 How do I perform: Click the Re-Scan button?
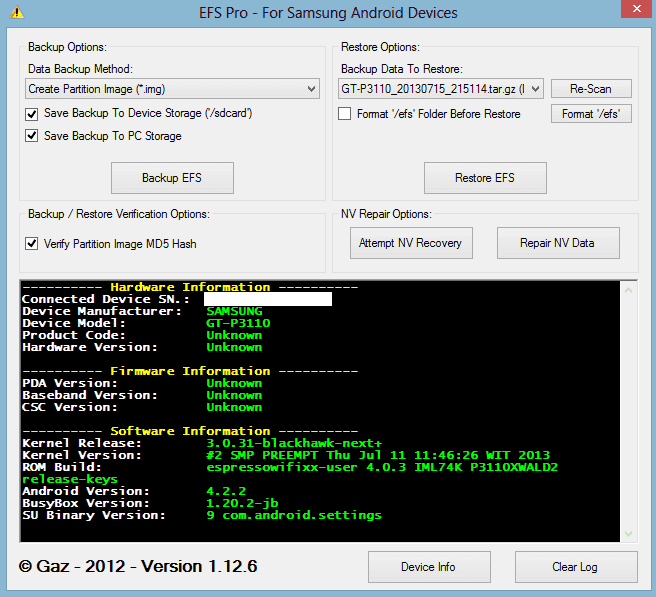coord(591,89)
